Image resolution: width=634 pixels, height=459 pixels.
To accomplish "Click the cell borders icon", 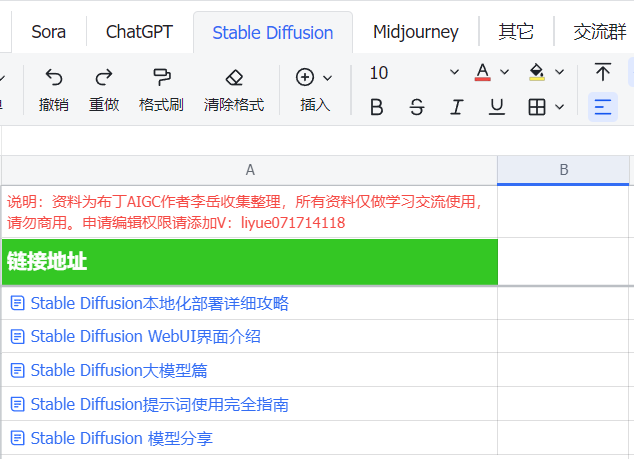I will coord(537,107).
